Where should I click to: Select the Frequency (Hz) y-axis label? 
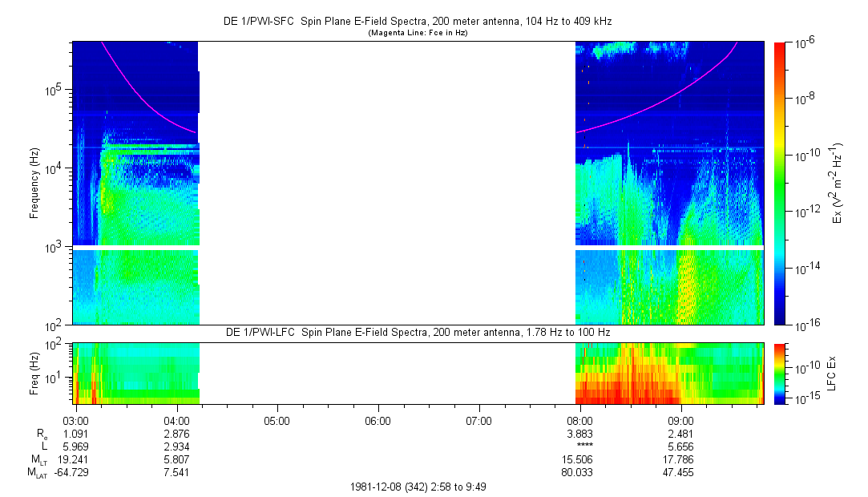tap(34, 184)
